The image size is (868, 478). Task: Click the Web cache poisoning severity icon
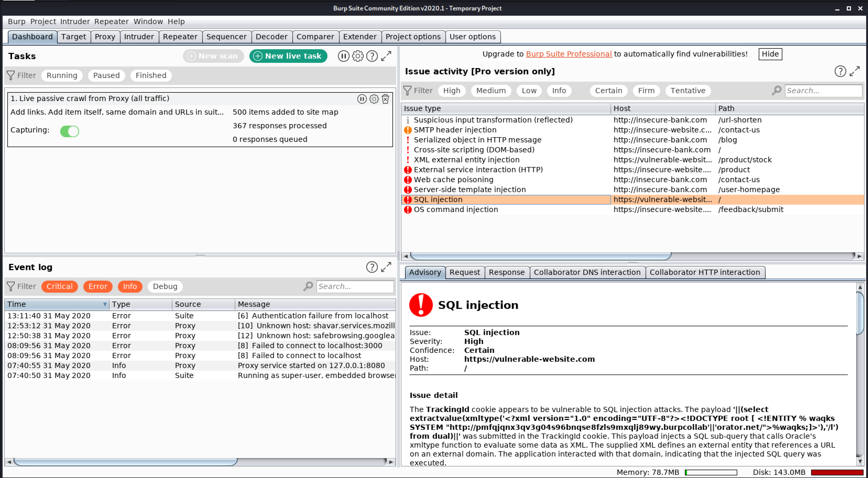(408, 180)
